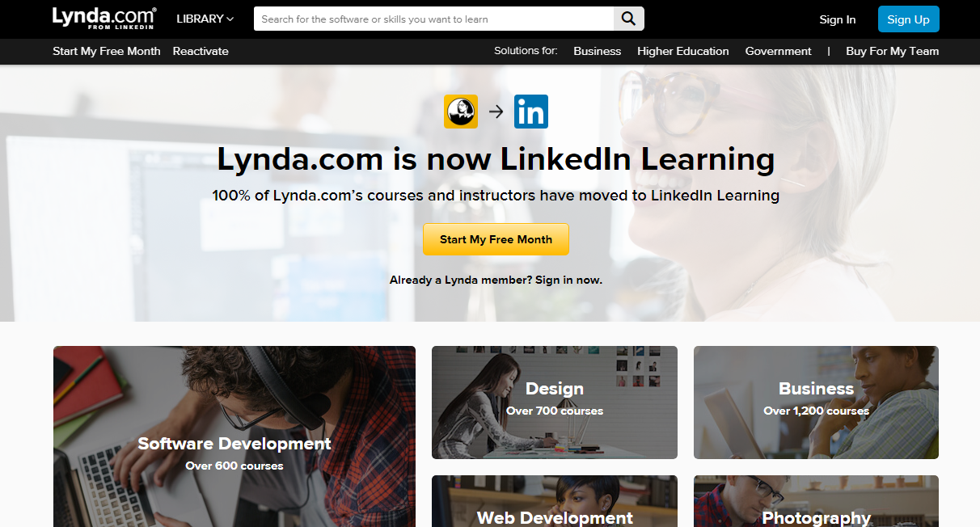Image resolution: width=980 pixels, height=527 pixels.
Task: Click the Lynda.com logo
Action: 104,19
